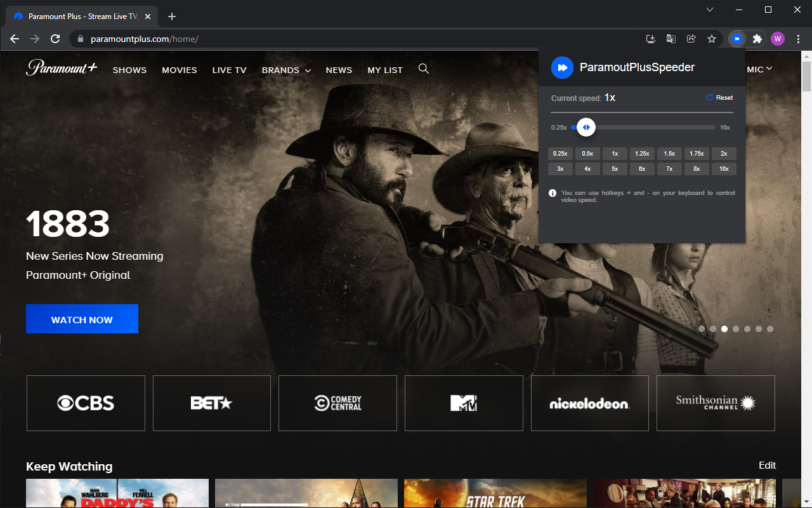Click the site security lock icon
The width and height of the screenshot is (812, 508).
pyautogui.click(x=80, y=39)
